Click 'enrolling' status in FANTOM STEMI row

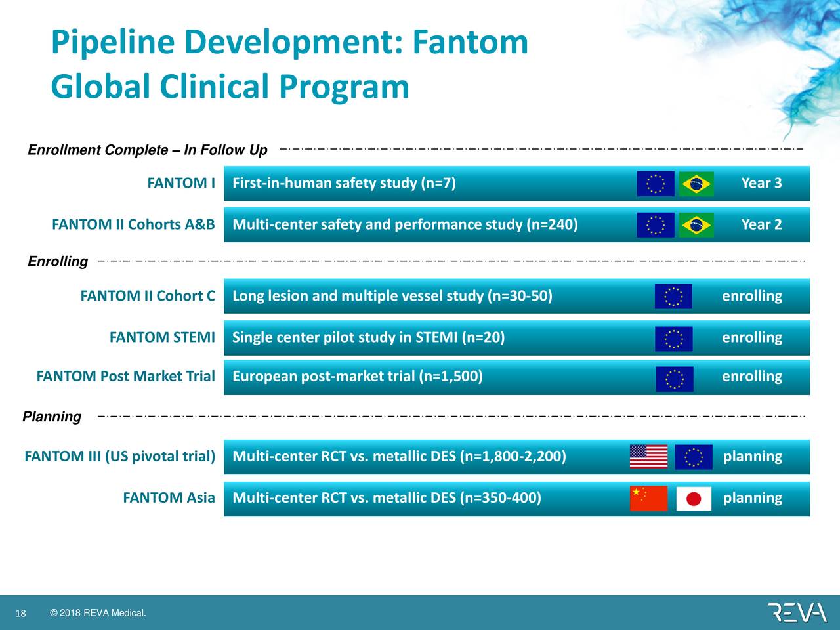[x=752, y=338]
